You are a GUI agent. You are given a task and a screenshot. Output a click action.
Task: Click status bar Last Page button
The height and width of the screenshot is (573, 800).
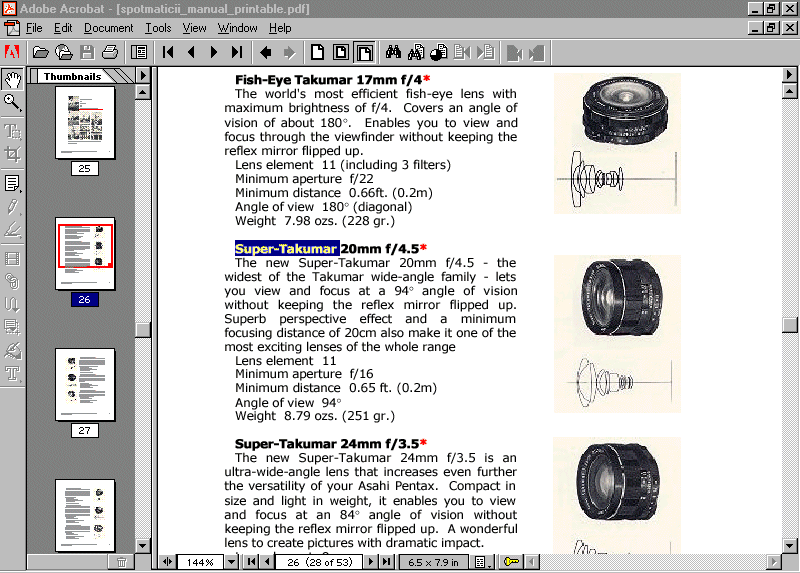pyautogui.click(x=387, y=562)
